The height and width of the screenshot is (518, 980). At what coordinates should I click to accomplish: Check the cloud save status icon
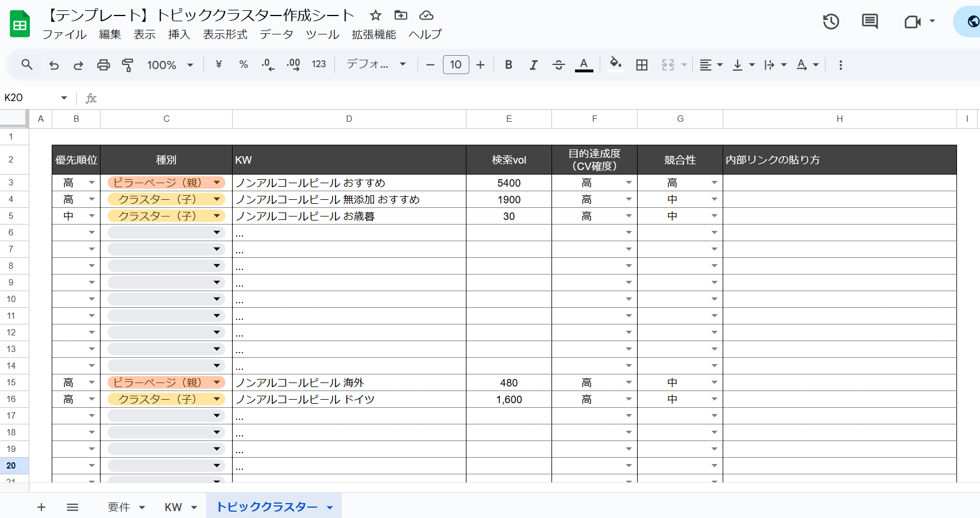click(x=426, y=16)
